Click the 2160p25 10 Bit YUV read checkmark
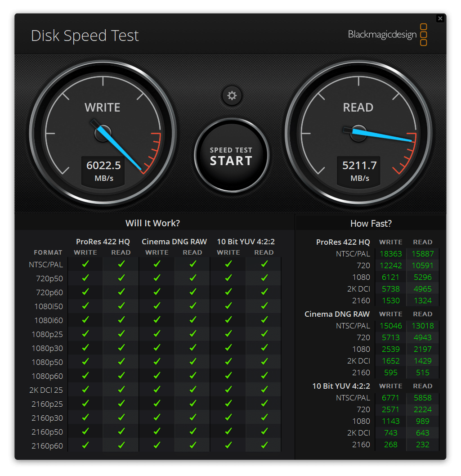 [264, 404]
